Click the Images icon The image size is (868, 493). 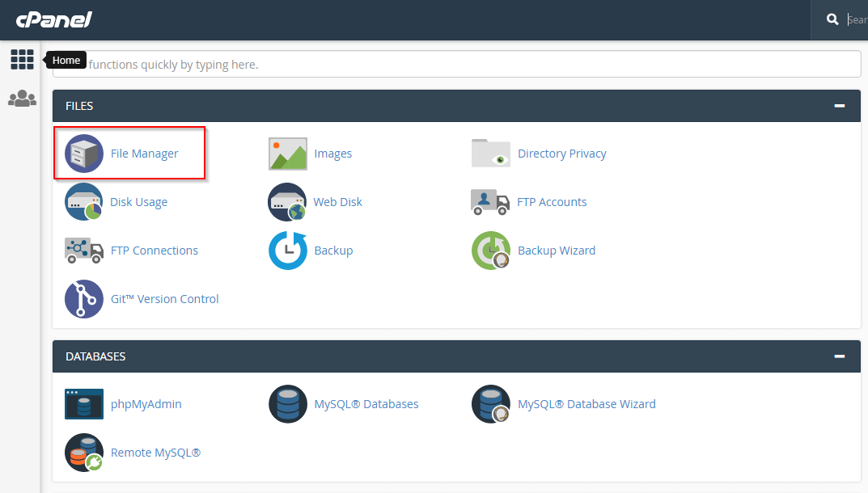(288, 154)
